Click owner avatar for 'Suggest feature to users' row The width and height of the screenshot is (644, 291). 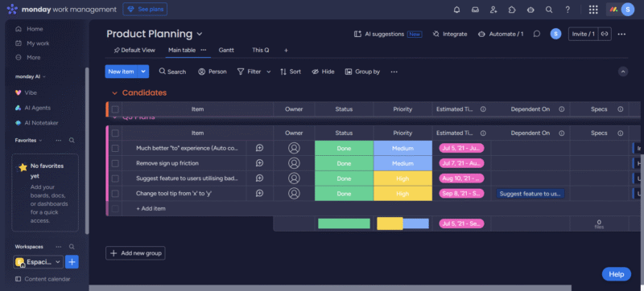click(x=294, y=178)
